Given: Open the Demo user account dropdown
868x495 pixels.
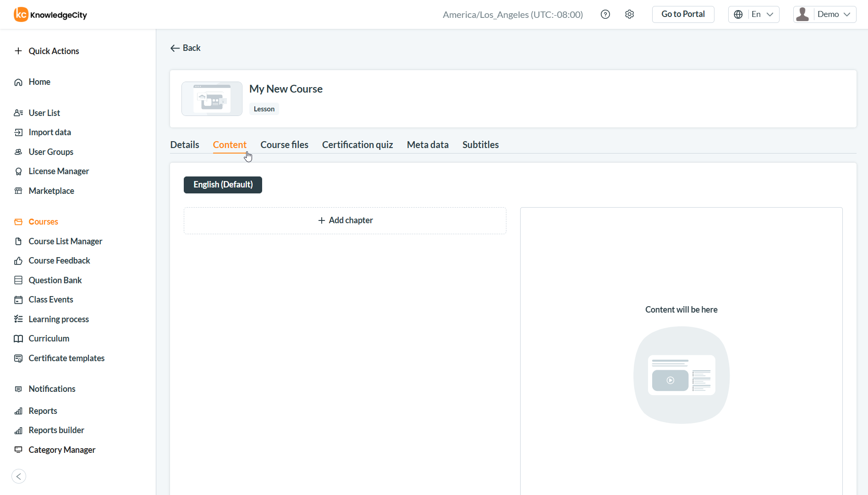Looking at the screenshot, I should [824, 14].
